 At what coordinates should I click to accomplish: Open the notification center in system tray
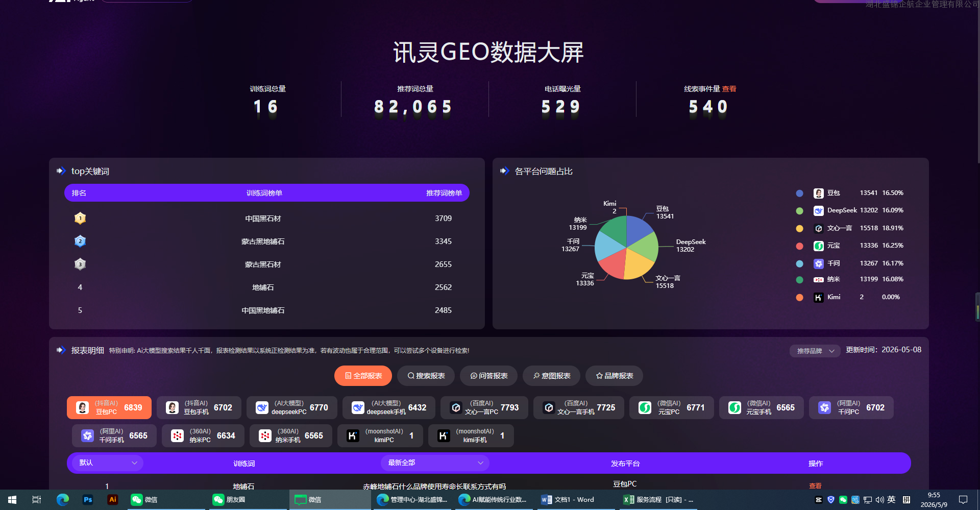[x=963, y=500]
